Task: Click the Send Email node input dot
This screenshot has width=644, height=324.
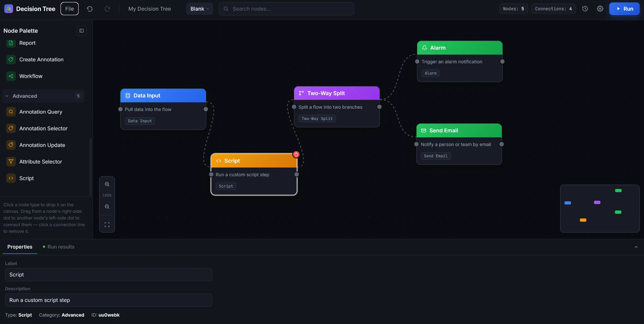Action: pyautogui.click(x=417, y=144)
